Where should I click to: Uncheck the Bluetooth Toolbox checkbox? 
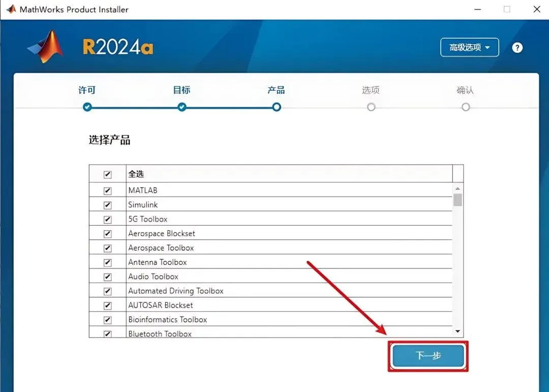coord(107,334)
